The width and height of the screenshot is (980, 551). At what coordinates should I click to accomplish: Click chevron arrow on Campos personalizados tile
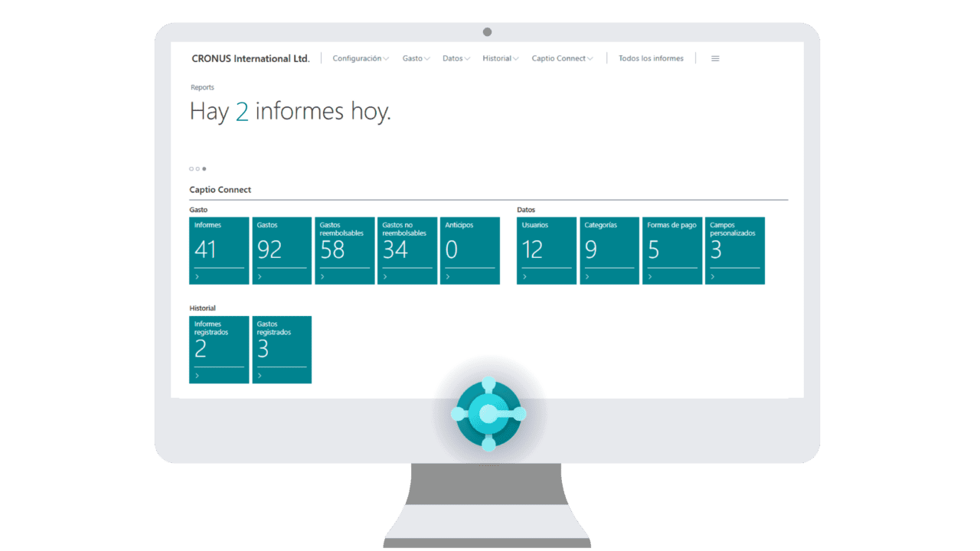[713, 277]
